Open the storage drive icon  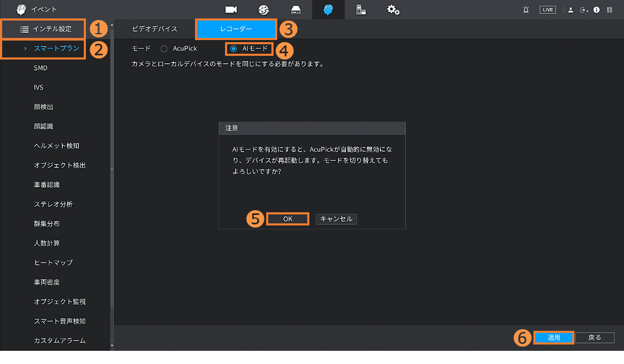tap(296, 9)
